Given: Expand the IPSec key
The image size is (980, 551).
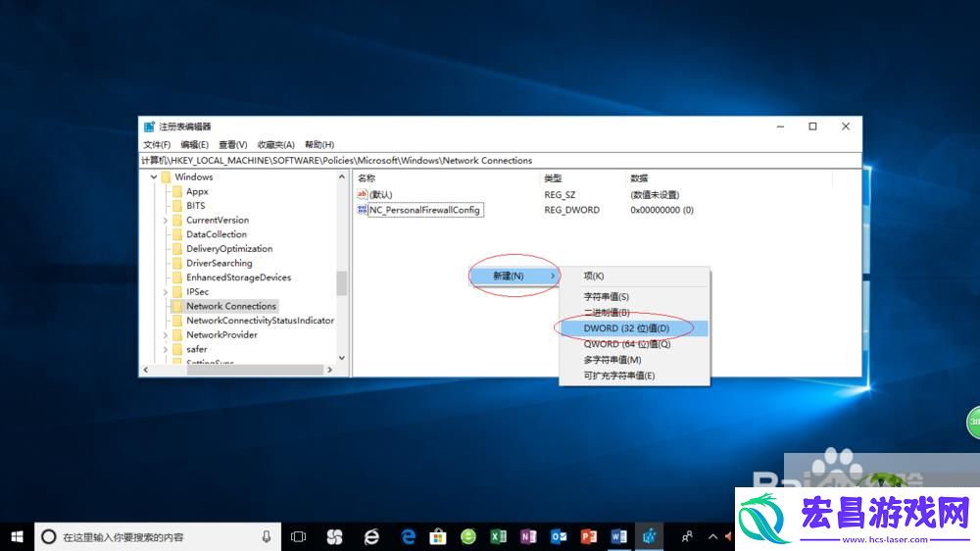Looking at the screenshot, I should pyautogui.click(x=165, y=292).
